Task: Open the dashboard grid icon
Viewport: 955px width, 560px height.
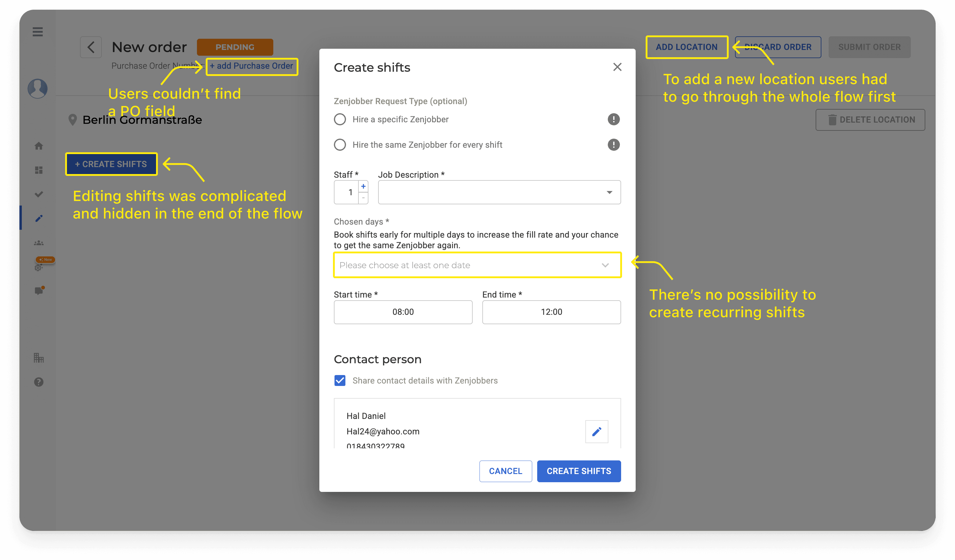Action: point(39,170)
